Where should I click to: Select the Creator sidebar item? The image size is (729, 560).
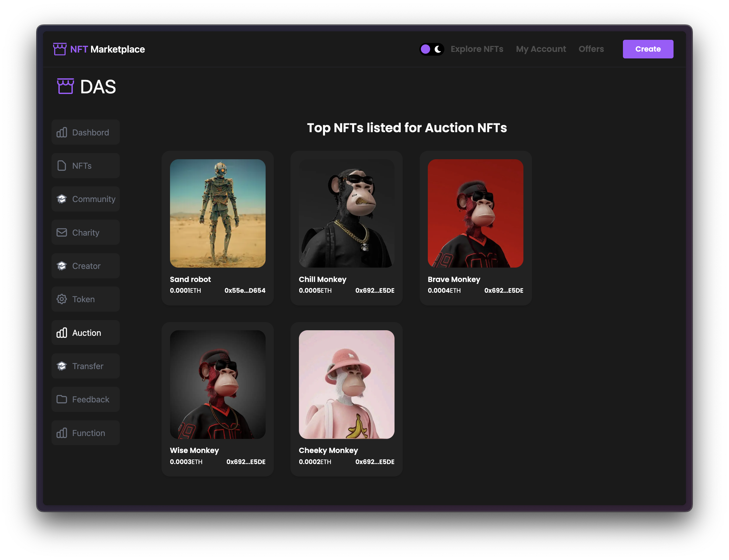pyautogui.click(x=86, y=266)
